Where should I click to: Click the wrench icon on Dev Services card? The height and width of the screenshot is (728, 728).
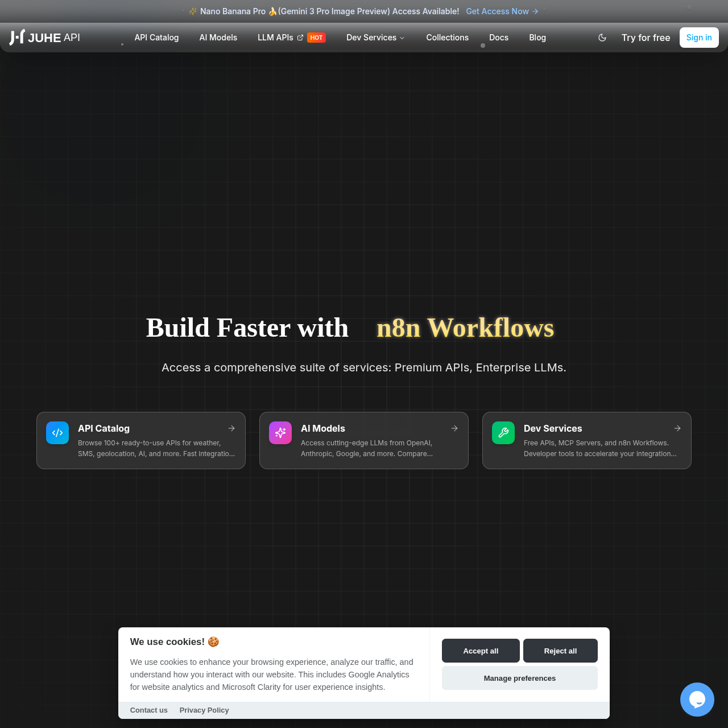tap(503, 433)
